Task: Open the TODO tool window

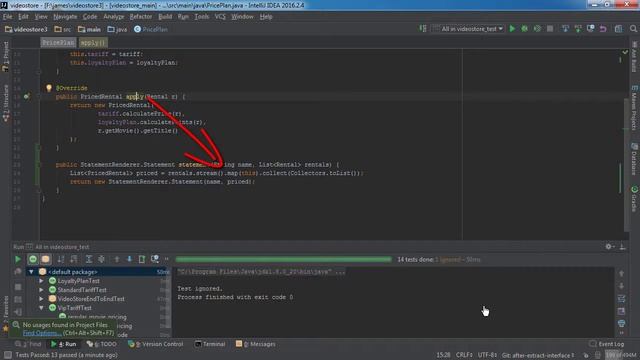Action: [102, 344]
